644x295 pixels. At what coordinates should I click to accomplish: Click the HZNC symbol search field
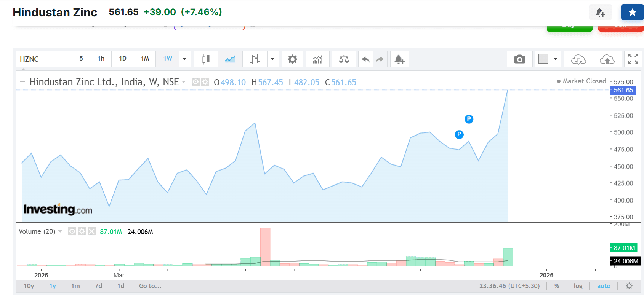tap(44, 59)
